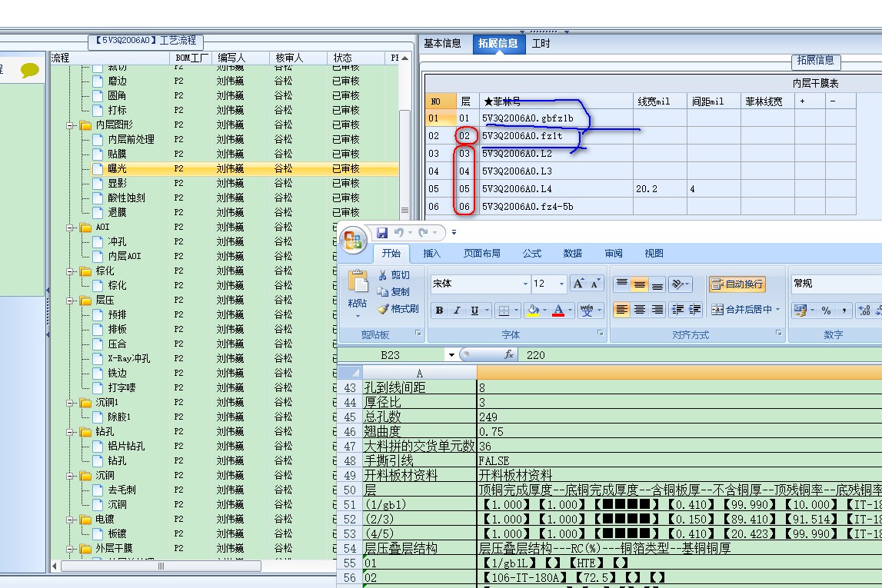
Task: Align text to top of cell
Action: pos(621,284)
